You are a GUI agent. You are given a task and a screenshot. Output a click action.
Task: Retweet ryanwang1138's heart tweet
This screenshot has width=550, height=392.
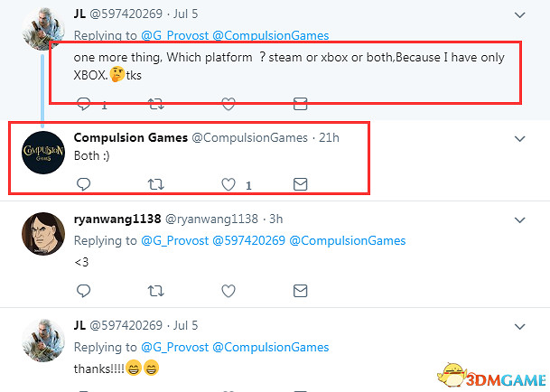coord(155,291)
